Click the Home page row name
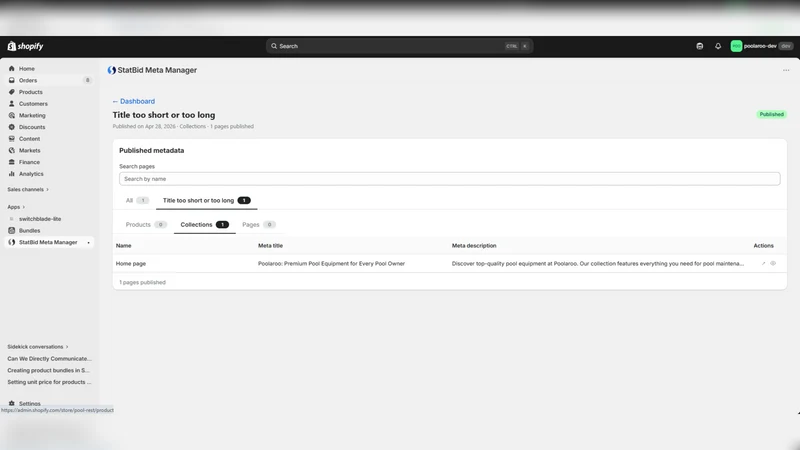The image size is (800, 450). pos(131,264)
